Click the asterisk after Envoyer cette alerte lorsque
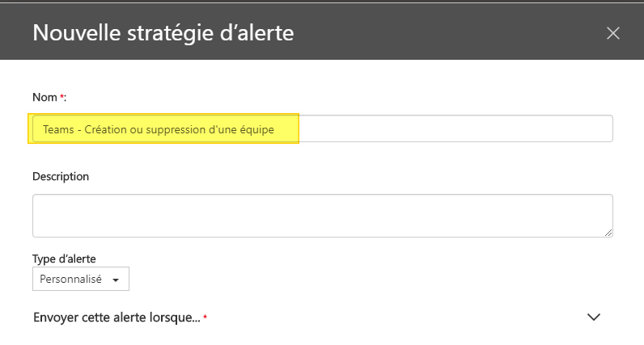The width and height of the screenshot is (644, 345). [205, 318]
